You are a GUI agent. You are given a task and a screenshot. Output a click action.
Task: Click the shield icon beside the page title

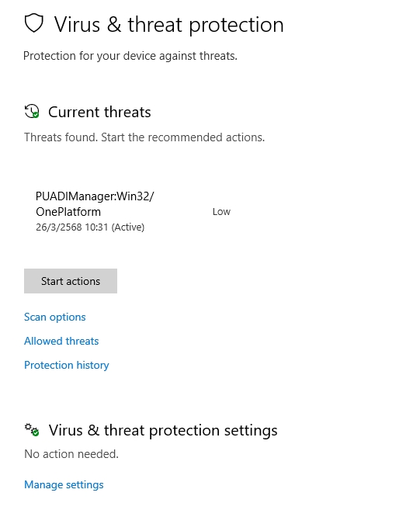[x=34, y=23]
